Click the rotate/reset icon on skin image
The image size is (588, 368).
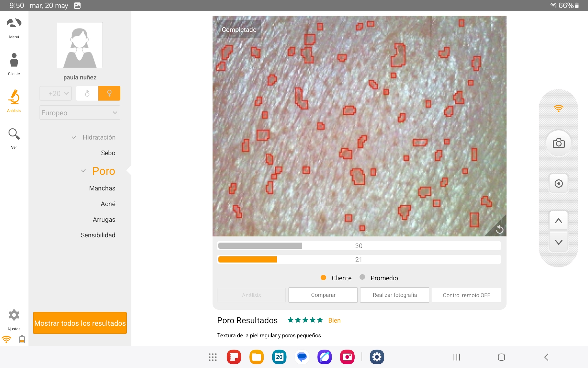(x=499, y=229)
